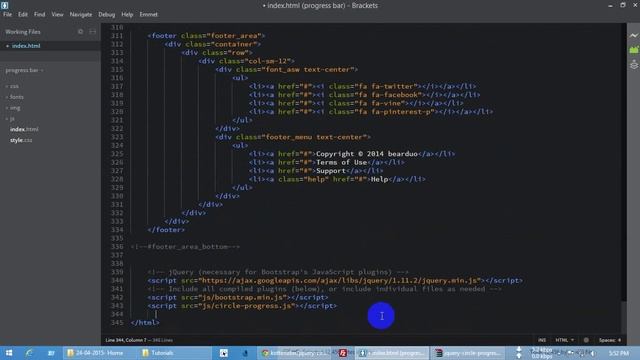
Task: Launch Internet Explorer from taskbar
Action: pyautogui.click(x=29, y=353)
